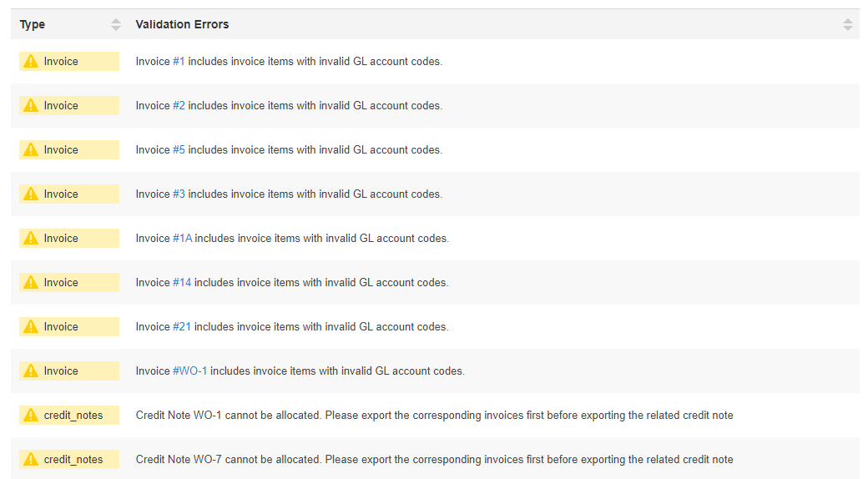Sort table by Type column arrows
The width and height of the screenshot is (868, 479).
point(116,25)
